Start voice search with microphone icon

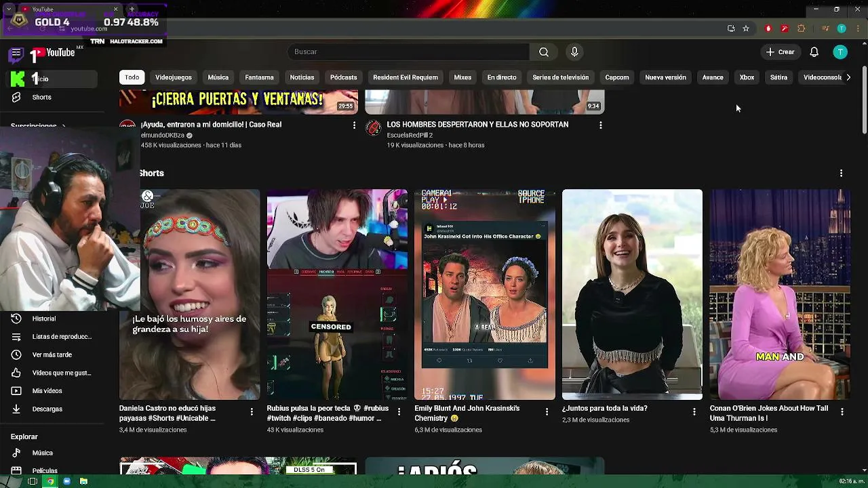(574, 52)
